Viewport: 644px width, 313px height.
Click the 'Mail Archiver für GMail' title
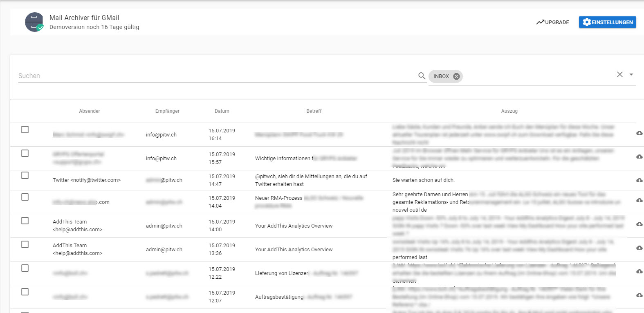84,18
